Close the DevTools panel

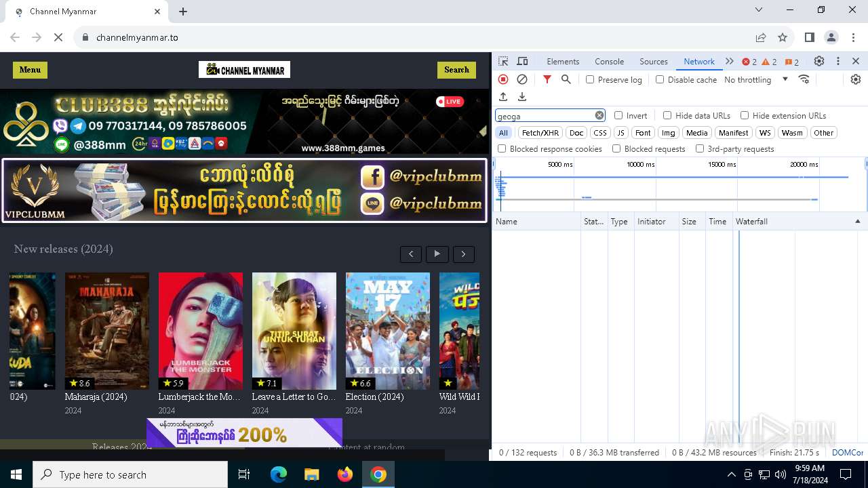tap(856, 61)
